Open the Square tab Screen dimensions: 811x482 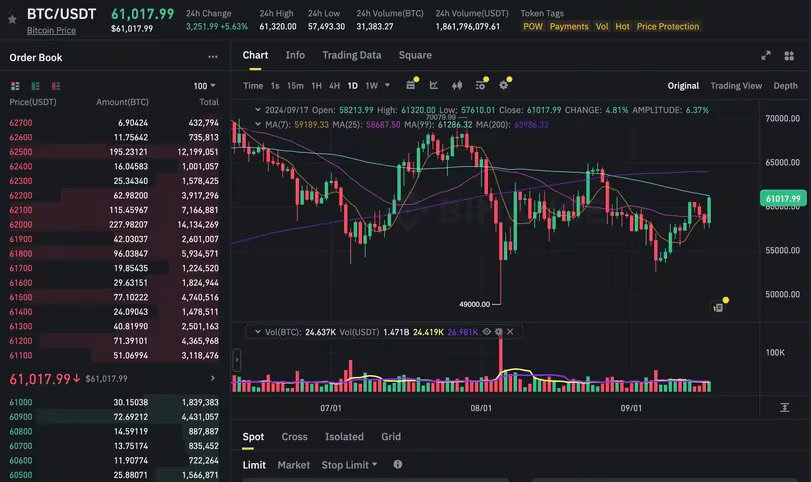click(415, 55)
